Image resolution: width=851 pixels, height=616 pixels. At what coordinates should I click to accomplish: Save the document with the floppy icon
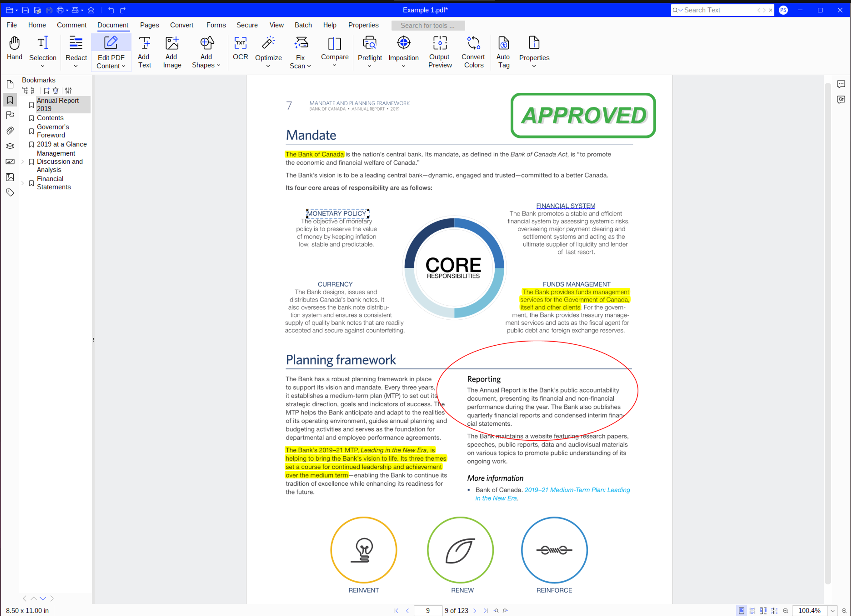pyautogui.click(x=25, y=10)
